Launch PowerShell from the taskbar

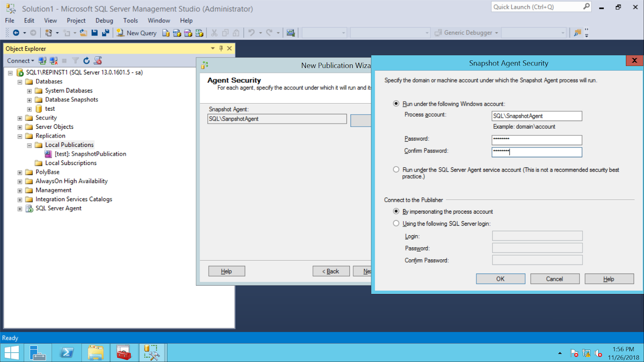(x=67, y=353)
